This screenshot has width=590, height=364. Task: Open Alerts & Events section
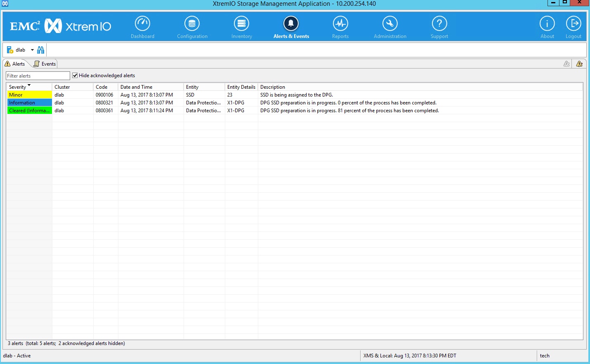(291, 26)
